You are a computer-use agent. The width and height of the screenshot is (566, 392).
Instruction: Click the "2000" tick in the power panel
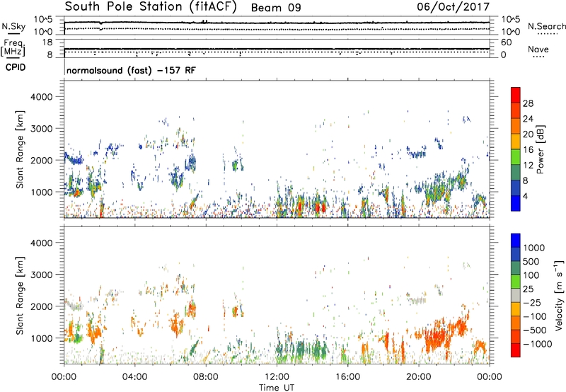tap(42, 160)
